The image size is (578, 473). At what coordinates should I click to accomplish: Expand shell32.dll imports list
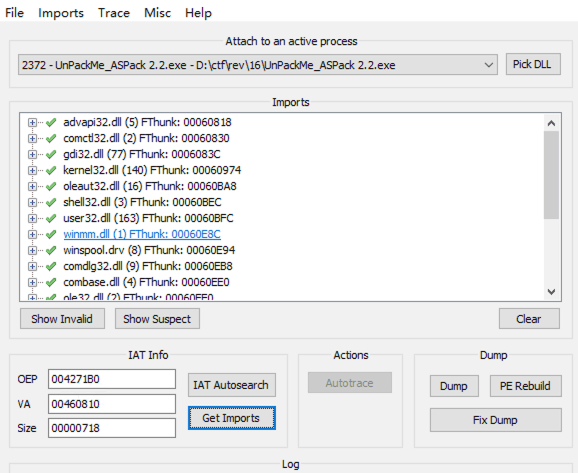tap(32, 202)
